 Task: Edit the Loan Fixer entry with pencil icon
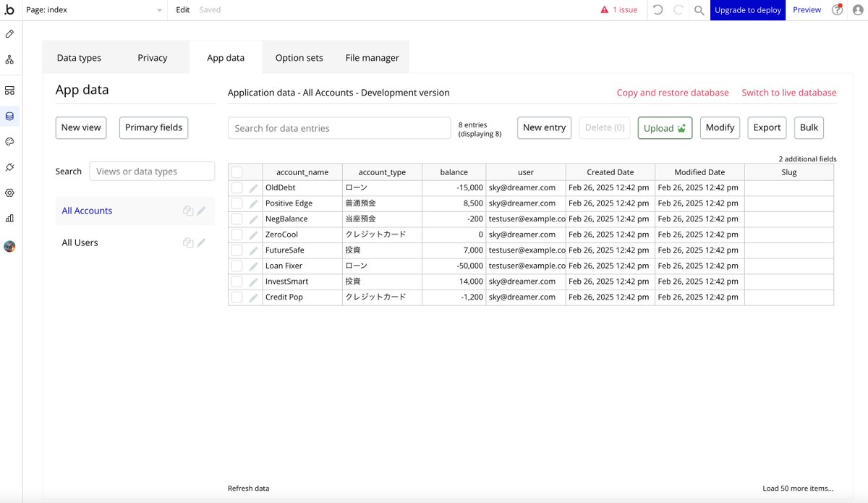tap(253, 266)
